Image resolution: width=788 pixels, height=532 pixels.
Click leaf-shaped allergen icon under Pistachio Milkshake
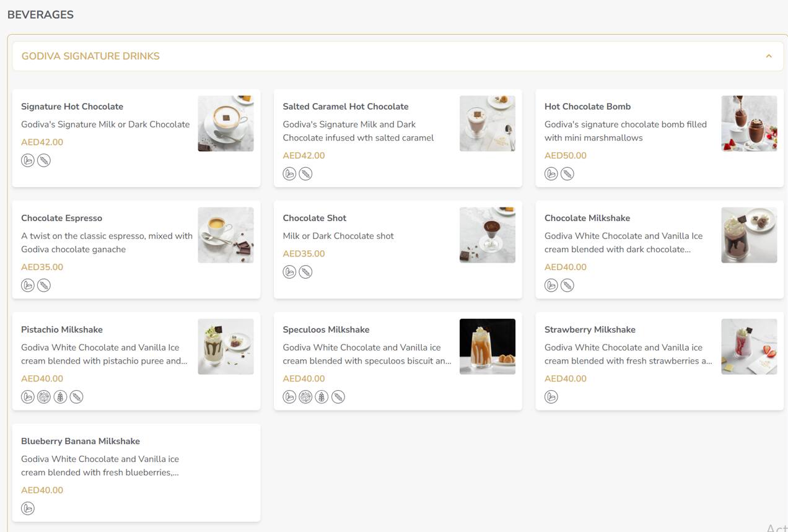pos(76,397)
